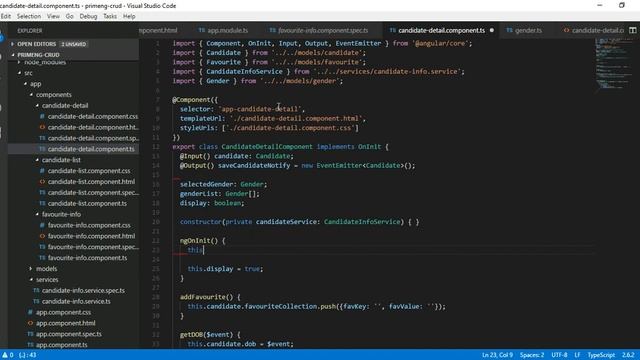Switch to the candidate-detail.component.ts tab
This screenshot has height=360, width=640.
tap(441, 30)
